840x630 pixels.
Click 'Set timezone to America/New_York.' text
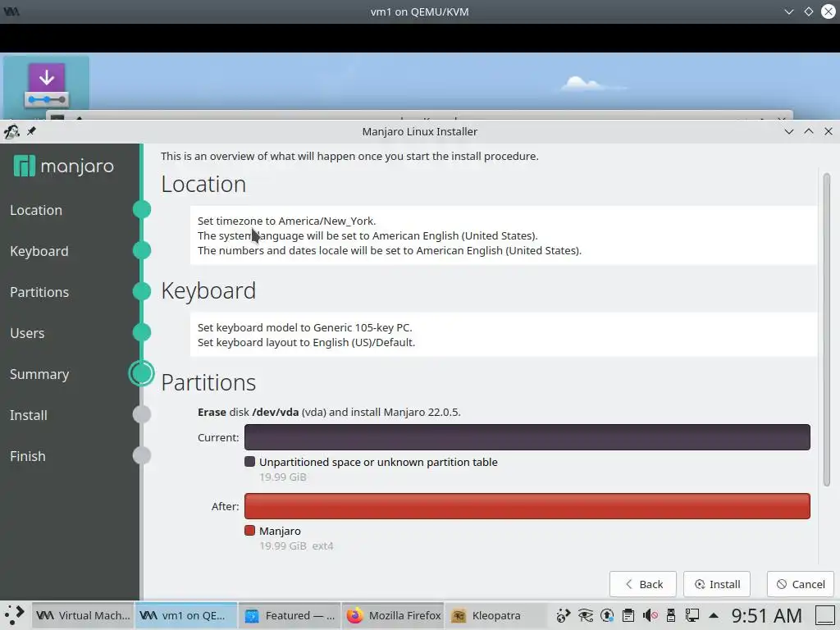coord(286,221)
